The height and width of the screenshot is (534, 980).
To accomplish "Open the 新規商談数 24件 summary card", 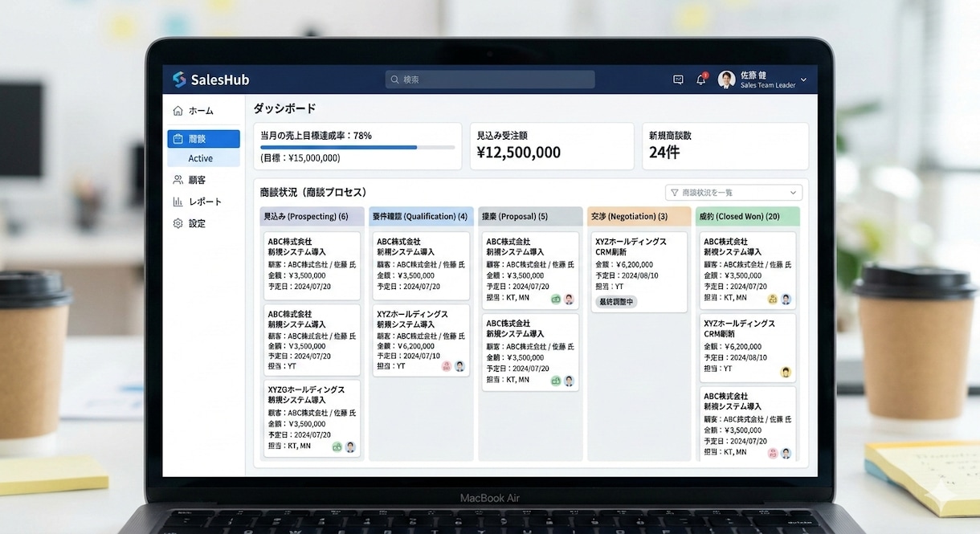I will [x=725, y=146].
